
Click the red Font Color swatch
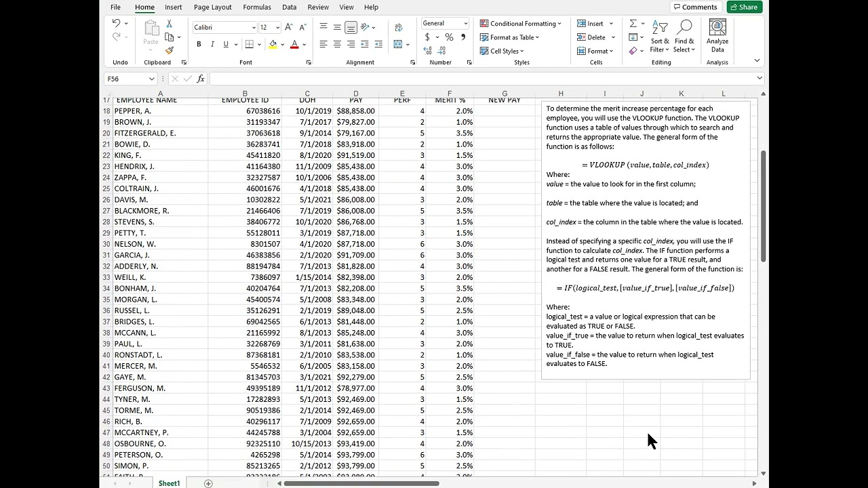pyautogui.click(x=294, y=44)
